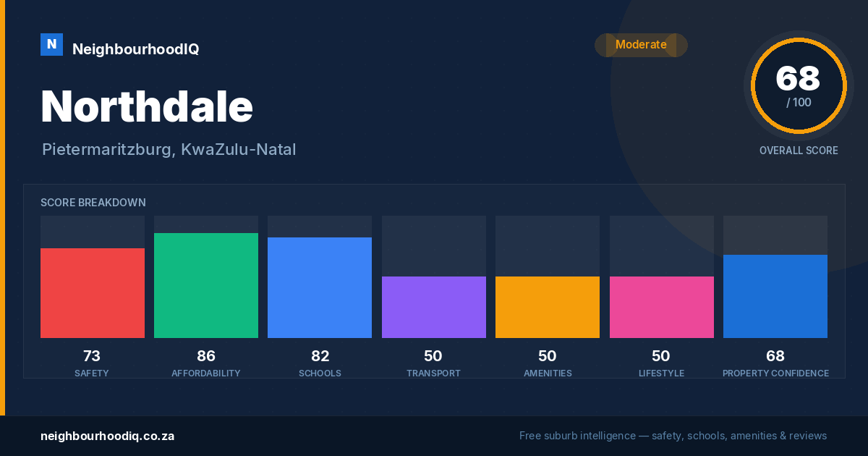Select the purple Transport bar
This screenshot has height=456, width=868.
coord(434,307)
